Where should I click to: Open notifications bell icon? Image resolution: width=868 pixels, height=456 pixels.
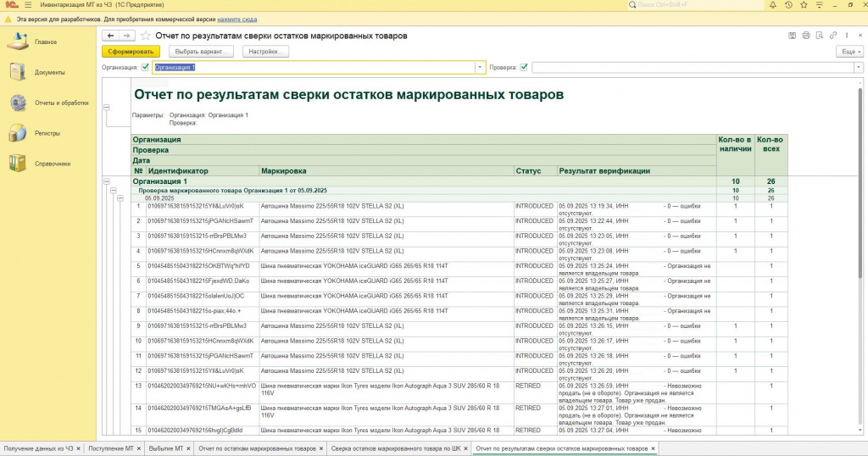(x=772, y=5)
